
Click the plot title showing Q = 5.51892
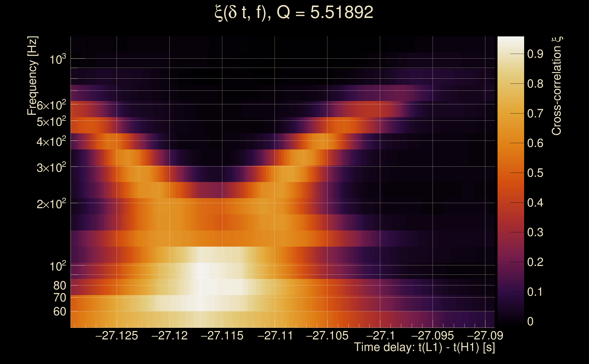[294, 13]
